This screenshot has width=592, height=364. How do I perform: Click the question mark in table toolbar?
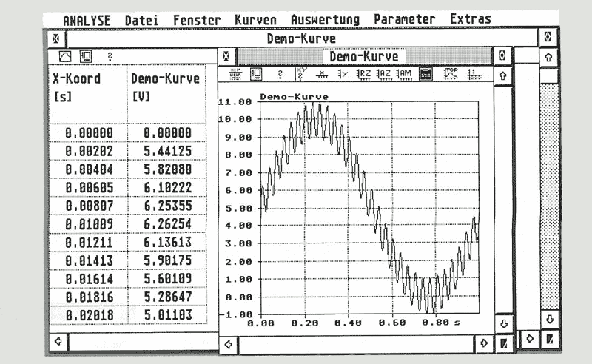point(110,56)
